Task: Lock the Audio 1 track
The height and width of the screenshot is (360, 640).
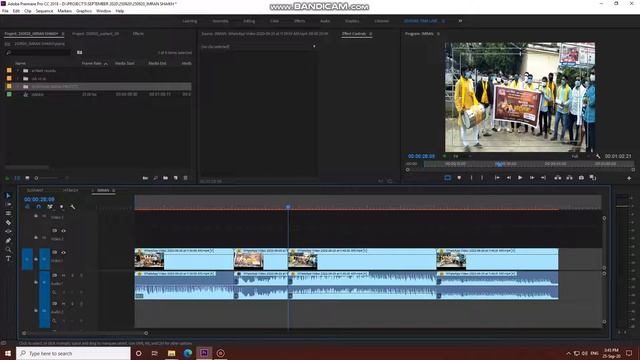Action: (36, 282)
